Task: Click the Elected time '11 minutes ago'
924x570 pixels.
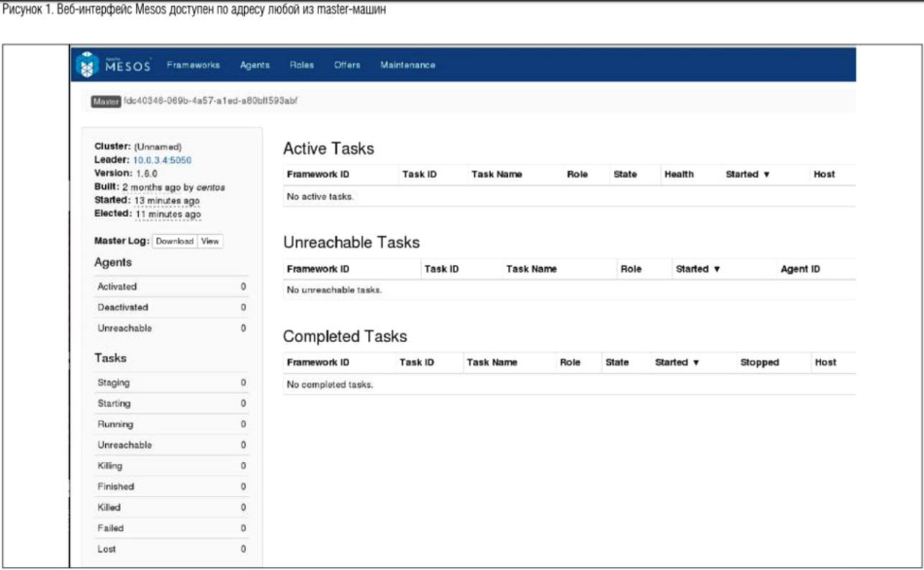Action: click(168, 214)
